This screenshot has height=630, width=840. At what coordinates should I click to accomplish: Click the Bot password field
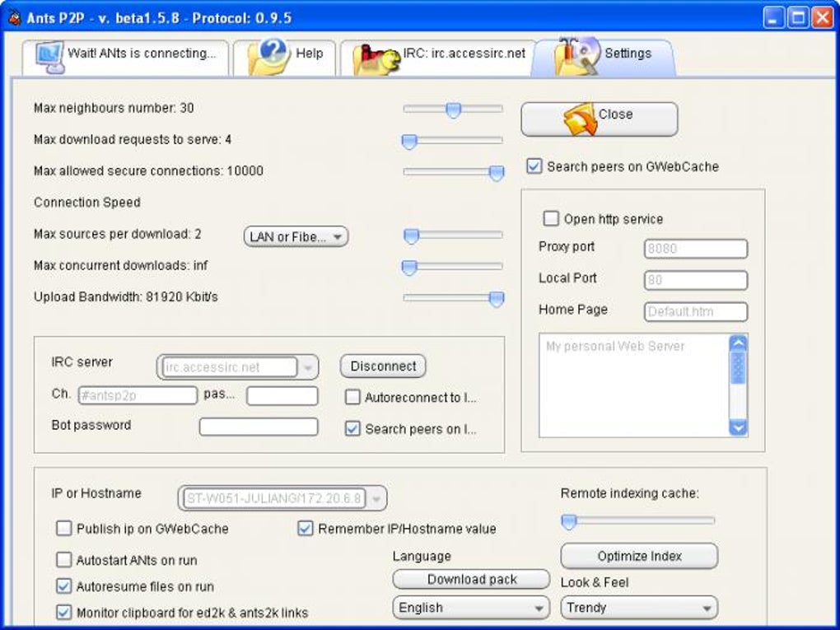(x=259, y=427)
